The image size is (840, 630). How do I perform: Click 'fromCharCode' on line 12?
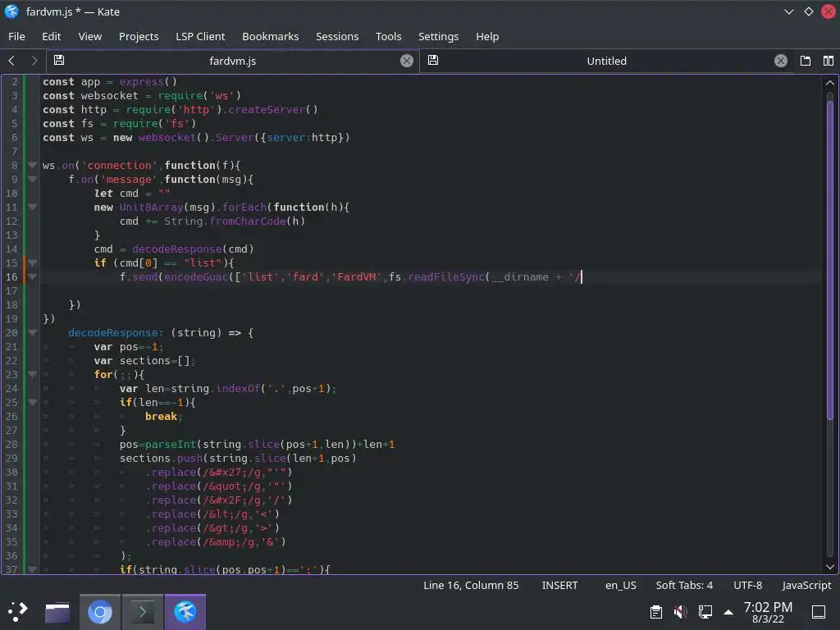point(248,221)
